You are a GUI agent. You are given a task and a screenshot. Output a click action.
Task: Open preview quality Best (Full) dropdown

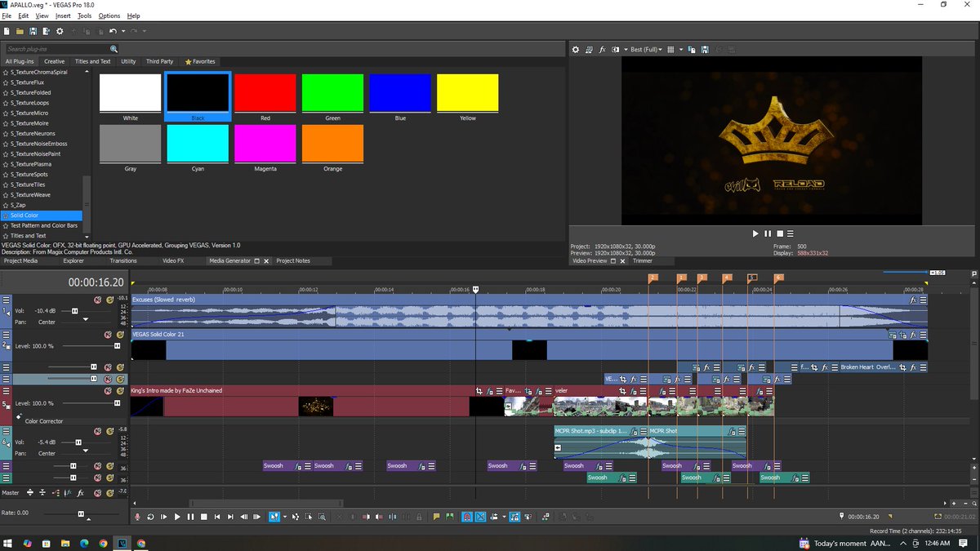click(x=646, y=50)
